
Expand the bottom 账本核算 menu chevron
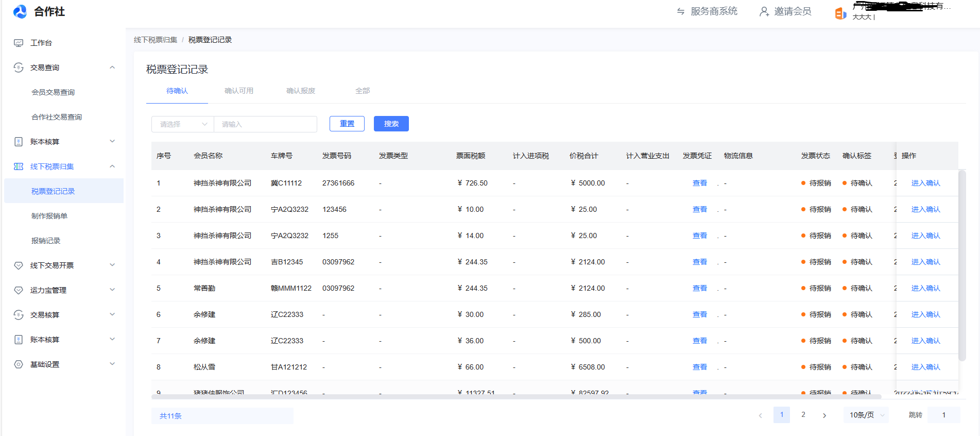(x=112, y=339)
